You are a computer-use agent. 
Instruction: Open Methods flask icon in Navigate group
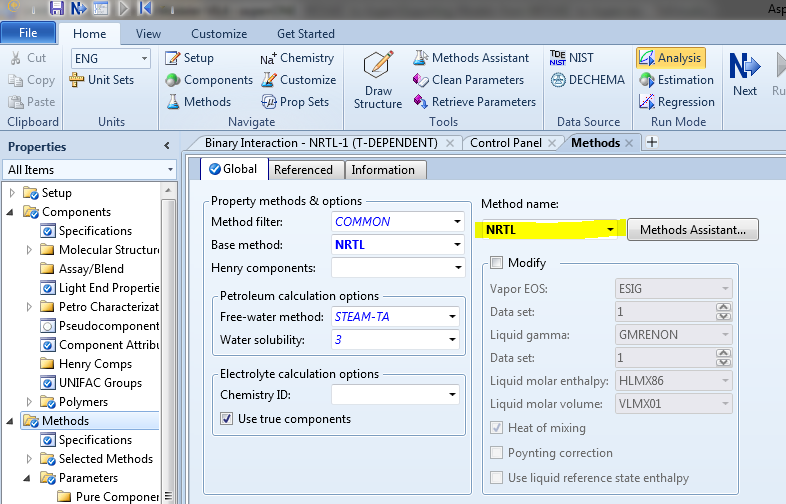point(199,102)
